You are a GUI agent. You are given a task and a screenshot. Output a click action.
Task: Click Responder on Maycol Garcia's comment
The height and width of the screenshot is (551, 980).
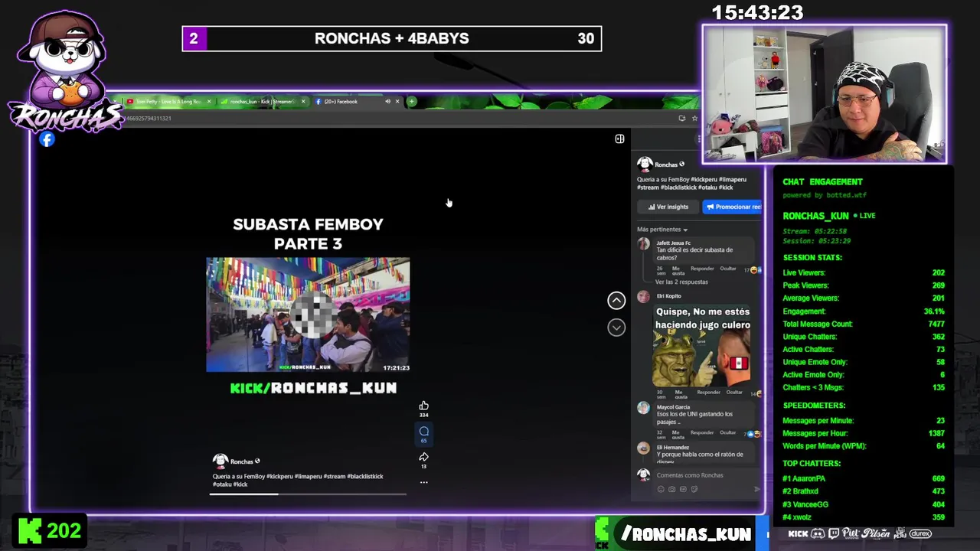(702, 432)
